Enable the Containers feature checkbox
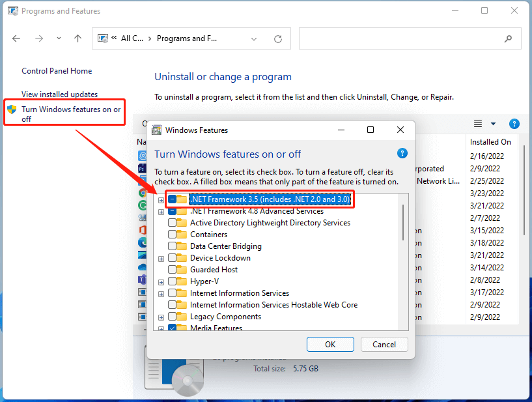 [173, 234]
